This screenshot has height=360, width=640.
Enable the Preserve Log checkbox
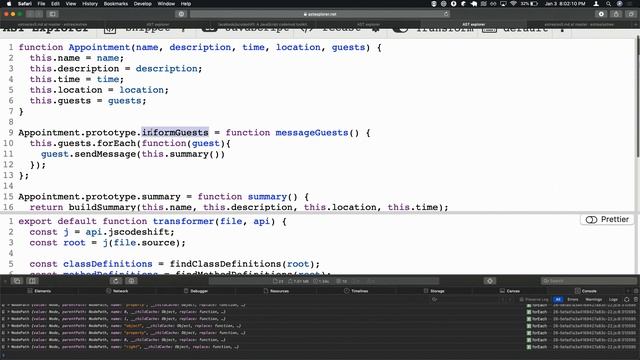pyautogui.click(x=522, y=300)
